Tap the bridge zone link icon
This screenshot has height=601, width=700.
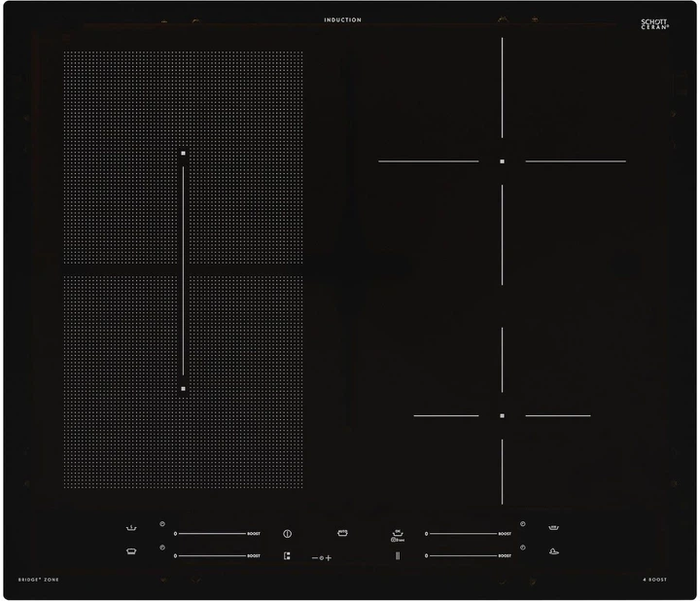click(x=287, y=557)
